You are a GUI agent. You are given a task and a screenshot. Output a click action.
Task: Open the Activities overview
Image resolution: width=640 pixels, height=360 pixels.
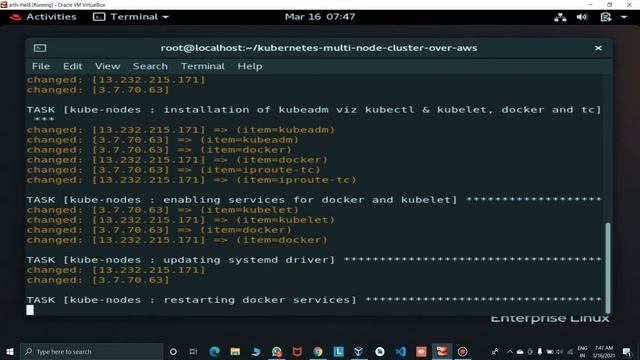point(51,17)
